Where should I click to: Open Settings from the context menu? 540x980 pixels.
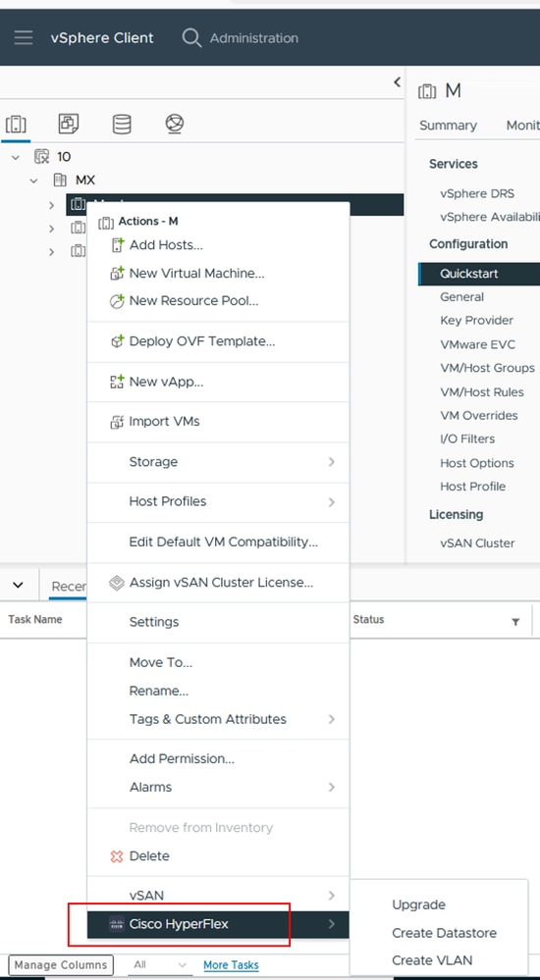click(154, 622)
